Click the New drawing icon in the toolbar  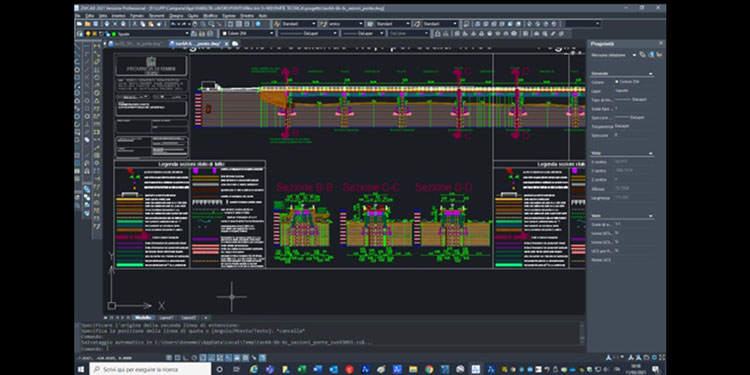tap(79, 23)
